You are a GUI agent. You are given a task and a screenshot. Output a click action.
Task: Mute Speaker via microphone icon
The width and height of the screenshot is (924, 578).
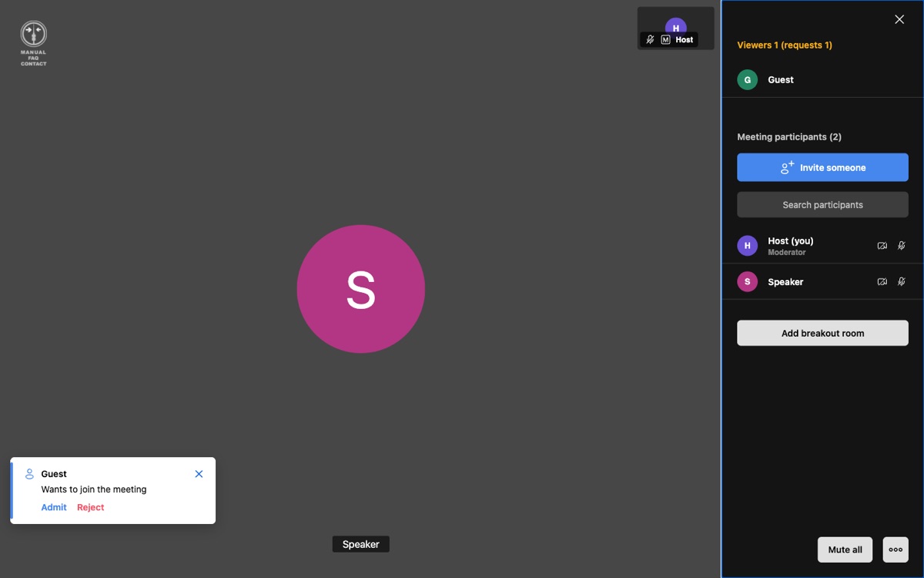[x=902, y=282]
